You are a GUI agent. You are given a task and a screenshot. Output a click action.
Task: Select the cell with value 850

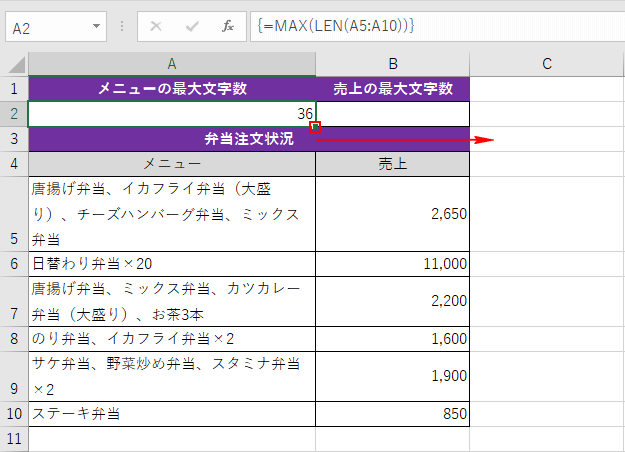tap(393, 414)
